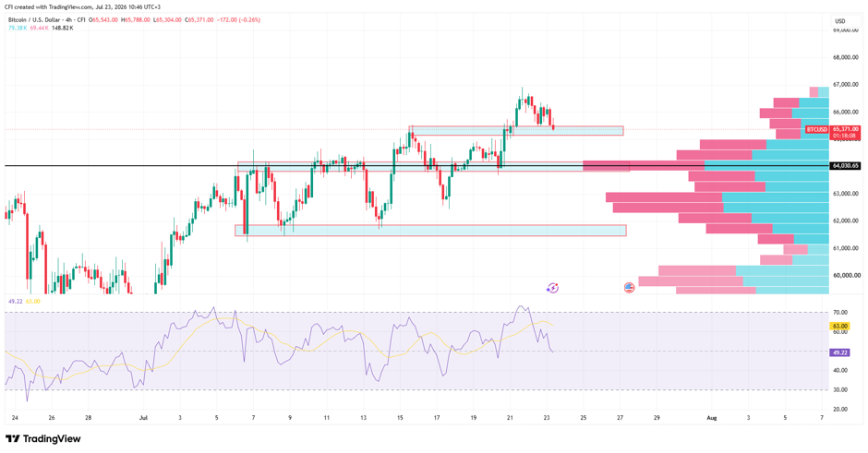
Task: Click the '24' date on time axis
Action: pos(15,418)
